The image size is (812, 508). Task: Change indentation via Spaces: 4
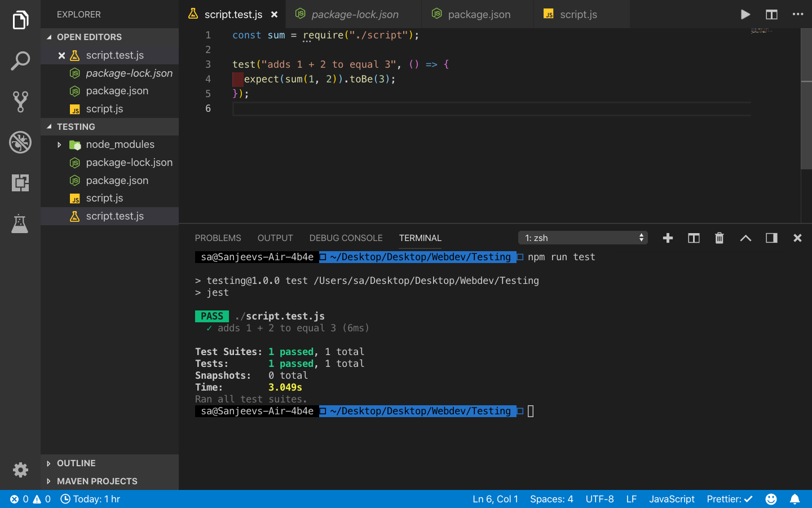[x=551, y=499]
